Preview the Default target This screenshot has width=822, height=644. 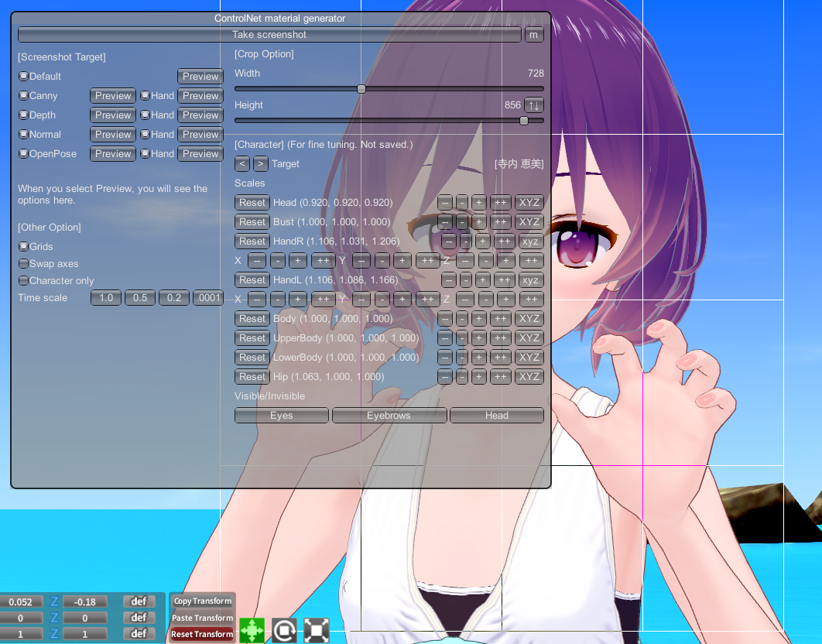pyautogui.click(x=200, y=76)
